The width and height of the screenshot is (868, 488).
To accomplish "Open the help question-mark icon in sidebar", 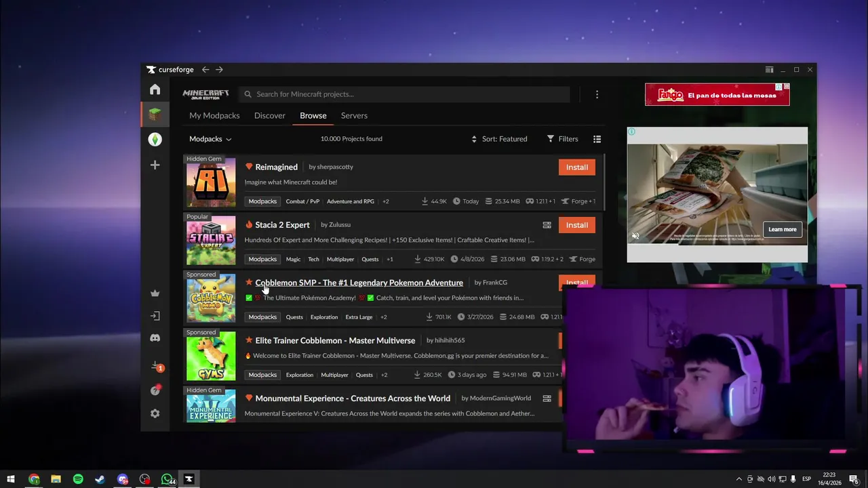I will coord(155,390).
